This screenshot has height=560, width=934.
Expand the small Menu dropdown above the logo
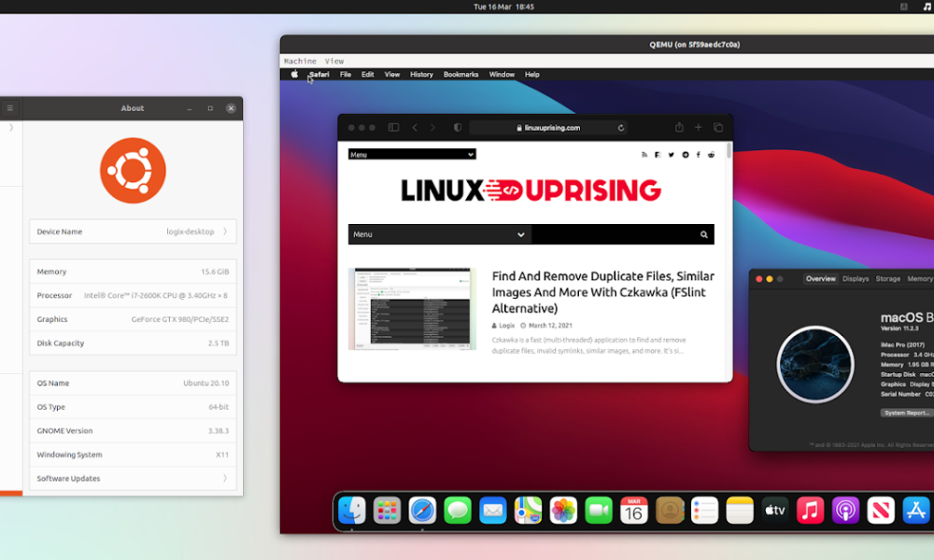[x=412, y=154]
